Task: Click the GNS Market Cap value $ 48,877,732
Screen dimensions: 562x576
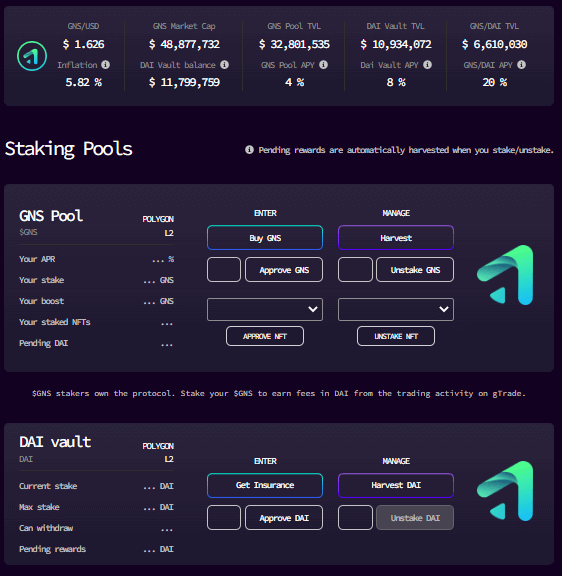Action: point(184,44)
